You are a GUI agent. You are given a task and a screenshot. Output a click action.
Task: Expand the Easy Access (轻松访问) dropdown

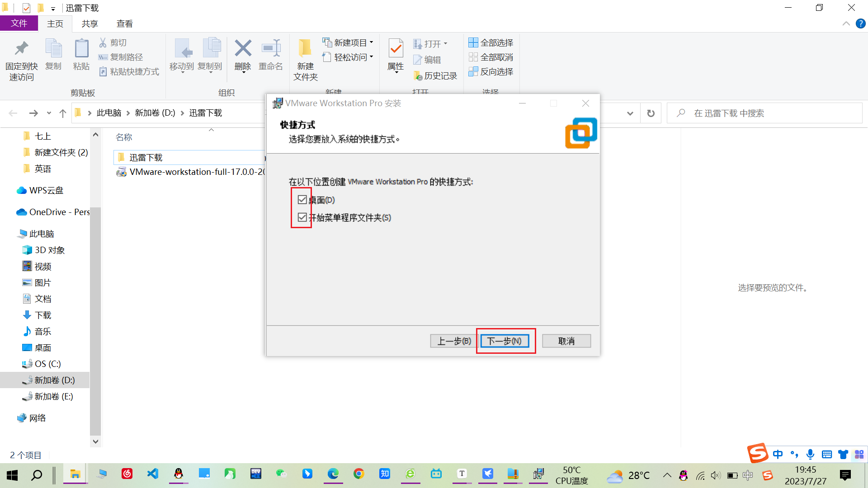[x=371, y=57]
